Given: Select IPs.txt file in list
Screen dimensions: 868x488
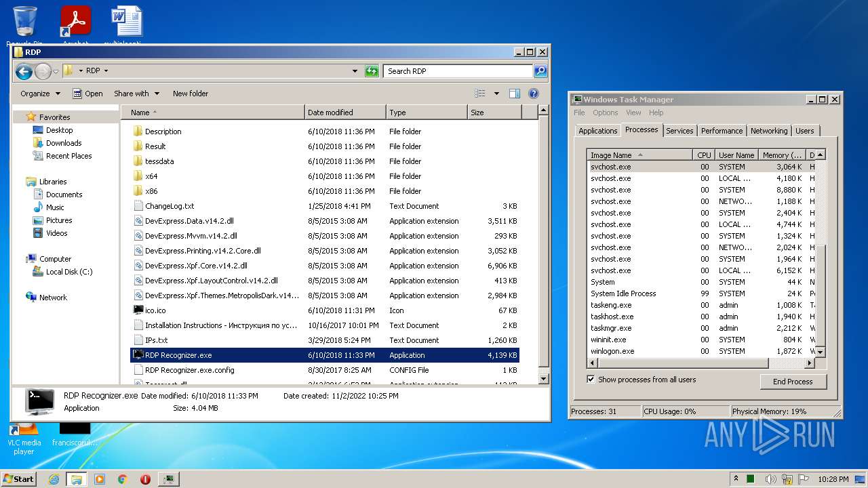Looking at the screenshot, I should point(325,340).
